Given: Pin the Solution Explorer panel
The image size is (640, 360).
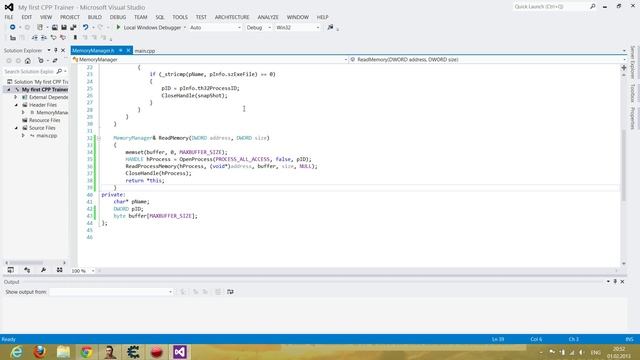Looking at the screenshot, I should pyautogui.click(x=56, y=50).
